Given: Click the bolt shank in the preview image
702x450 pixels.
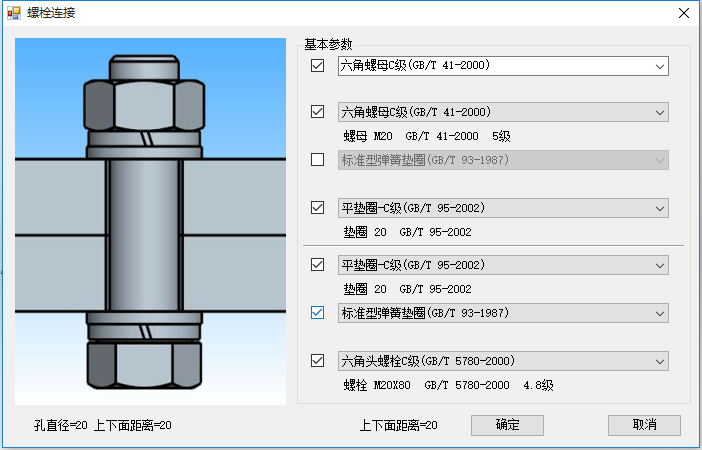Looking at the screenshot, I should point(144,235).
